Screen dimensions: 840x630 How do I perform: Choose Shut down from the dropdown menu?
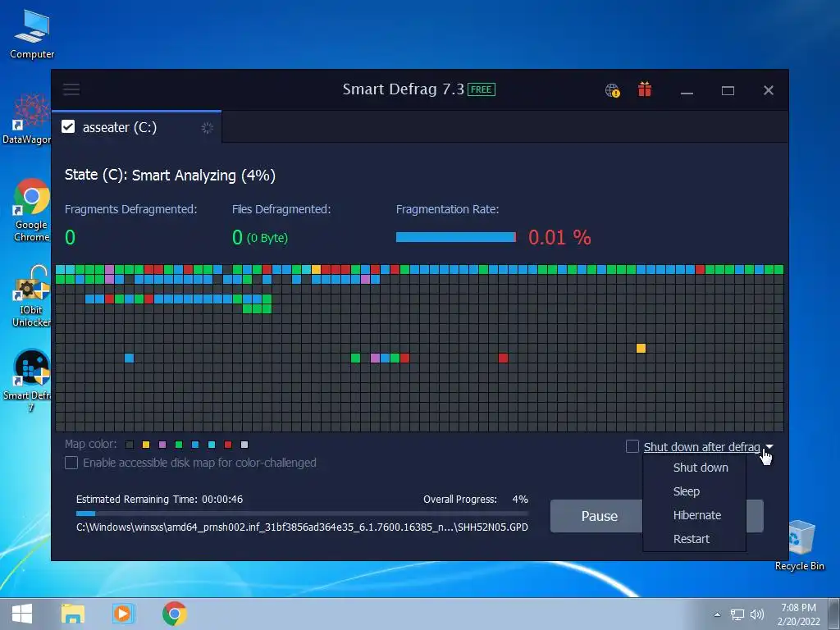click(x=701, y=468)
